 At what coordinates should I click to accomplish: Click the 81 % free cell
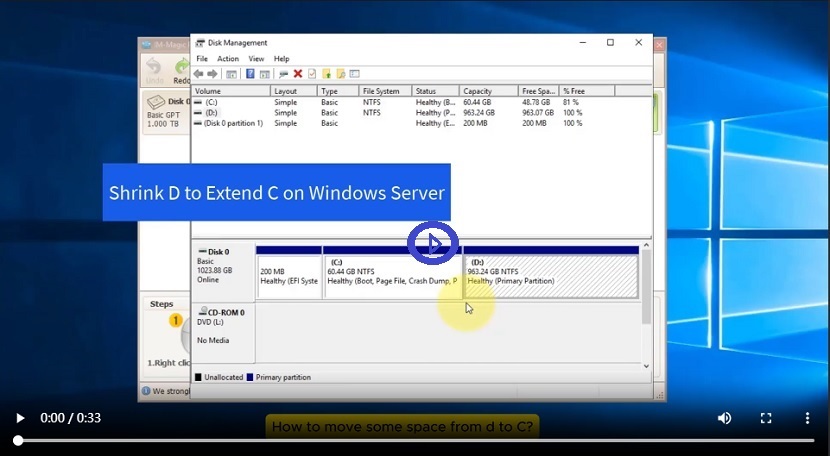pos(571,102)
